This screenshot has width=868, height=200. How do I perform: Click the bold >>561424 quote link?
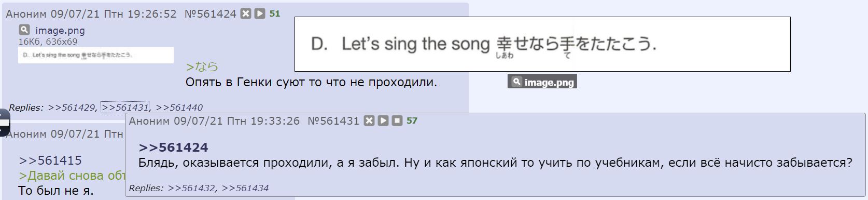click(x=174, y=148)
